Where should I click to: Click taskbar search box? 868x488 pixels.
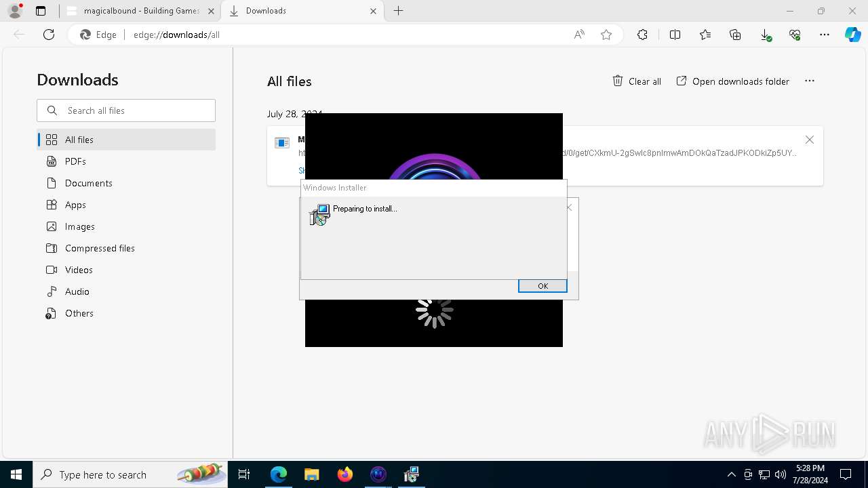(130, 474)
